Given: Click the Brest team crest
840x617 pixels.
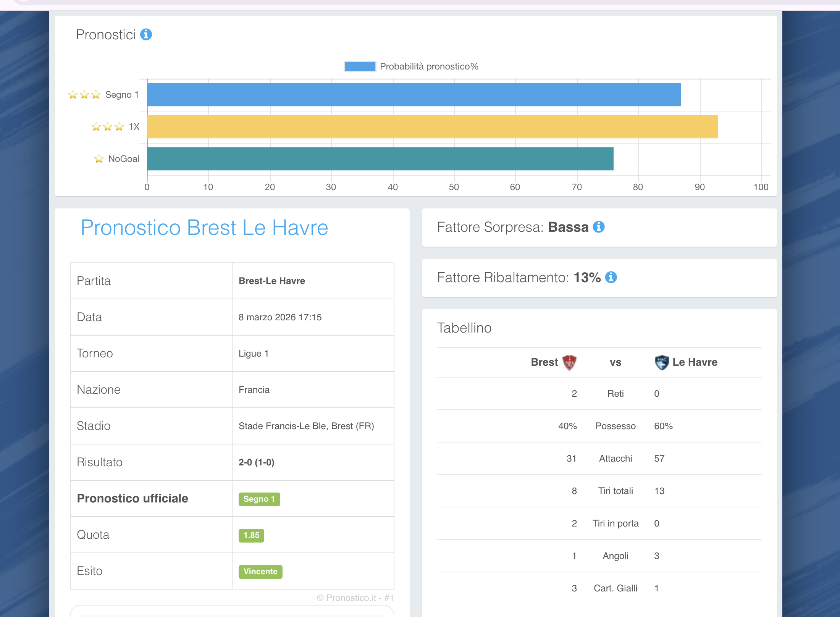Looking at the screenshot, I should [x=569, y=362].
